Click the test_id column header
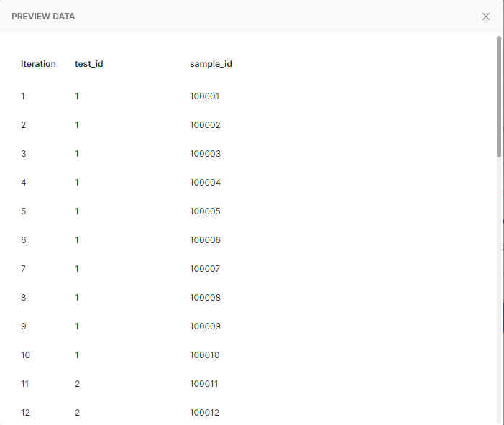 [89, 64]
